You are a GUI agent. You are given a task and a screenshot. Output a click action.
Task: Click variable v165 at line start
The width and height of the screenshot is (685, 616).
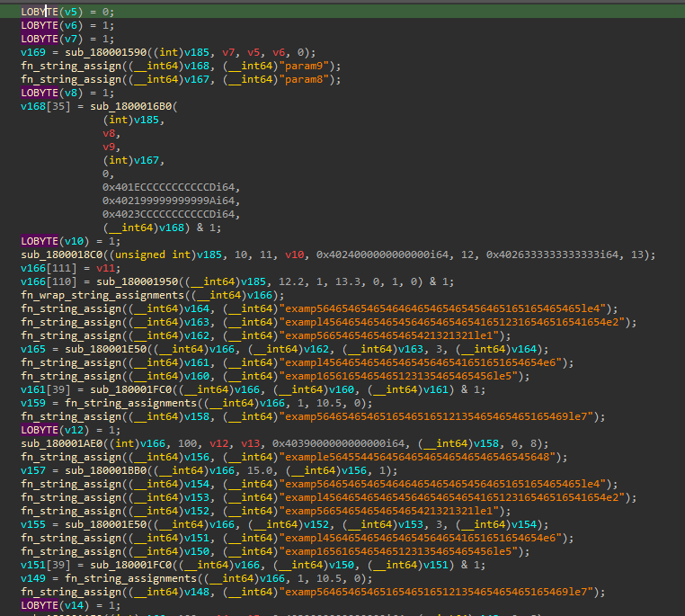(x=32, y=349)
